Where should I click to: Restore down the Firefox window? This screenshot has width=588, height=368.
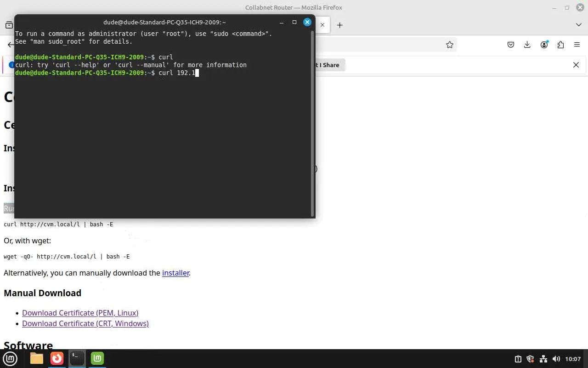(567, 7)
